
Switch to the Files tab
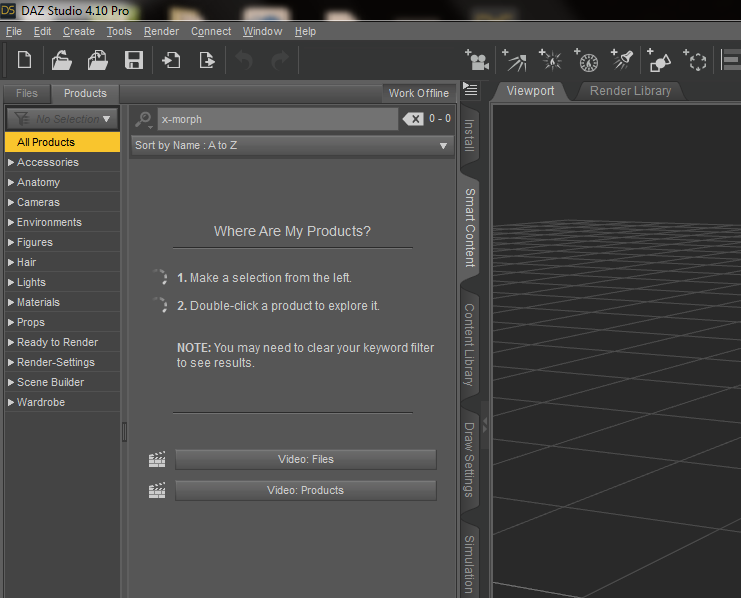coord(27,93)
